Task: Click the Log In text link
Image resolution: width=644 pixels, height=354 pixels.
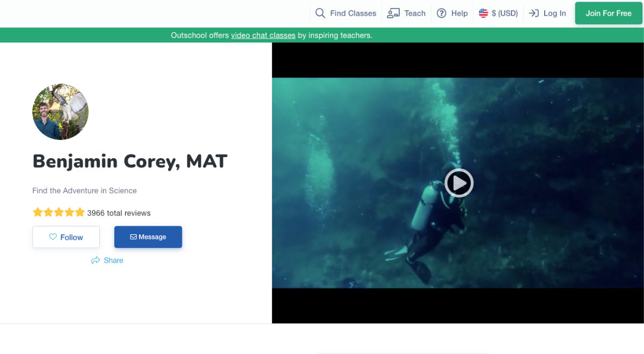Action: (x=554, y=13)
